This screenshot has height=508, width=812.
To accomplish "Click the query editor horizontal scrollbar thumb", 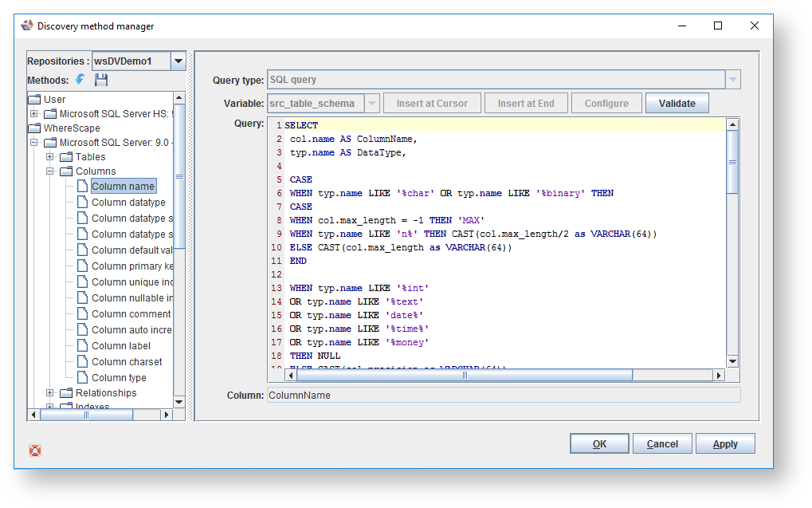I will point(464,376).
